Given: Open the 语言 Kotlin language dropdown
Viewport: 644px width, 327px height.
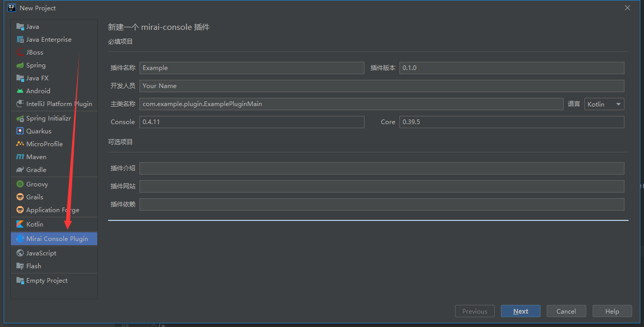Looking at the screenshot, I should (604, 104).
